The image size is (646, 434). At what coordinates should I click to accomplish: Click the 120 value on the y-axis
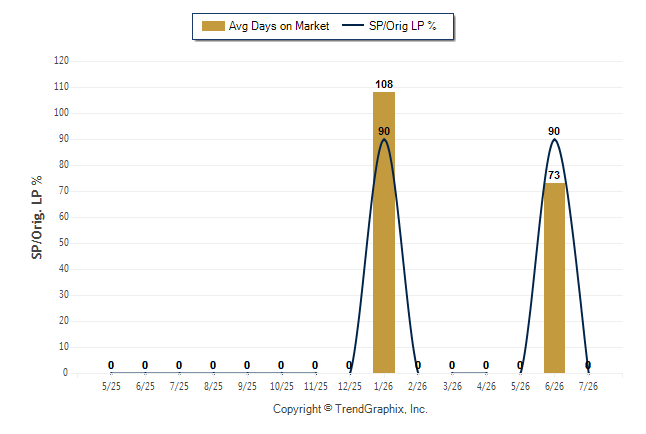tap(61, 61)
